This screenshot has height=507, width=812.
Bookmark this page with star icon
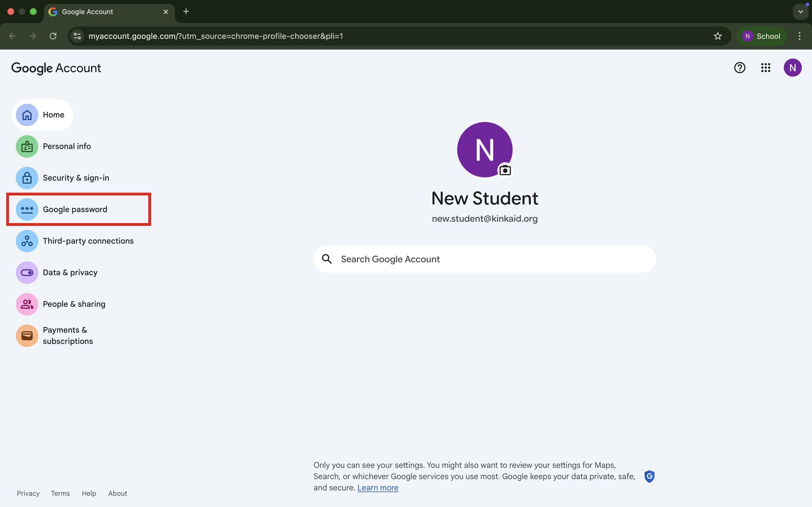click(717, 36)
